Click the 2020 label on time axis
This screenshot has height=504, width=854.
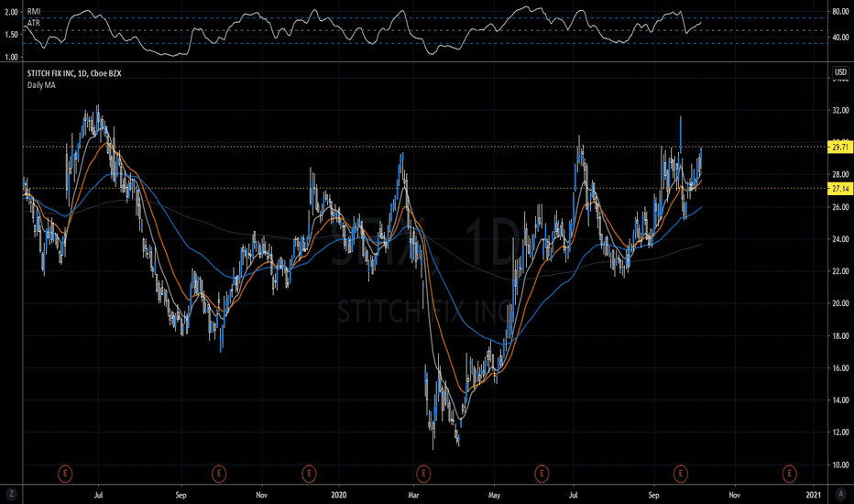click(339, 495)
